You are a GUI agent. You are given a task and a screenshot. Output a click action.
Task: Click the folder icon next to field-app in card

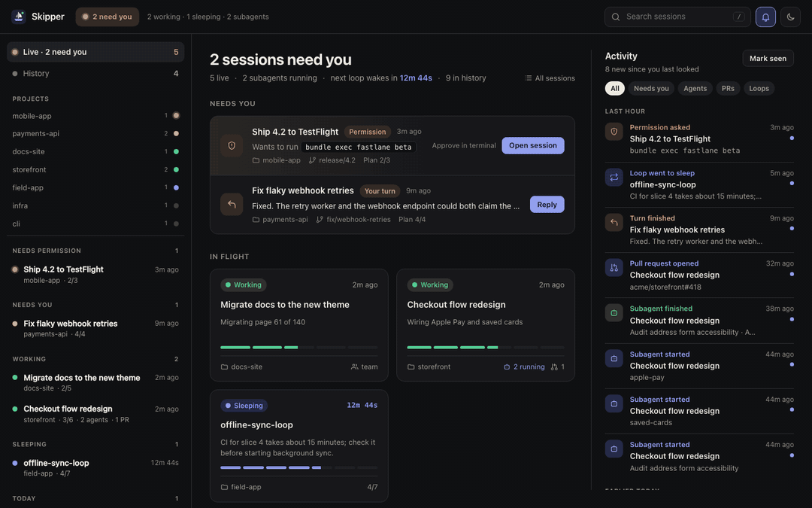tap(224, 487)
